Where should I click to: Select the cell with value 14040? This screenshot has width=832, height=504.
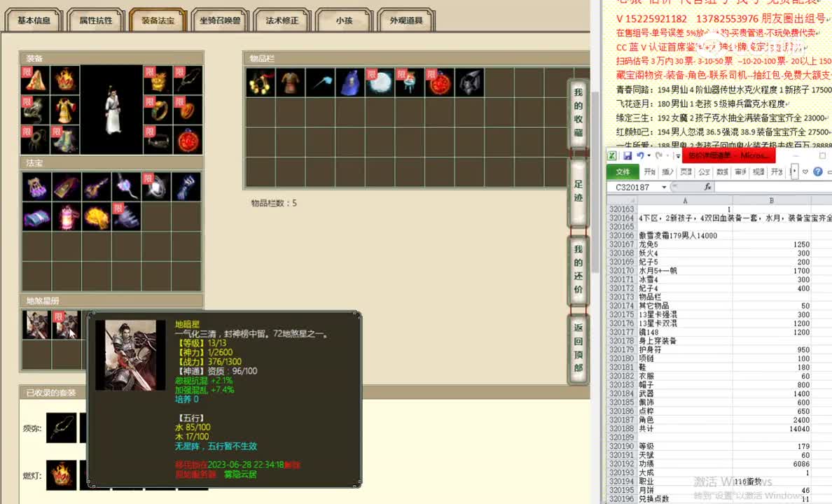[772, 428]
